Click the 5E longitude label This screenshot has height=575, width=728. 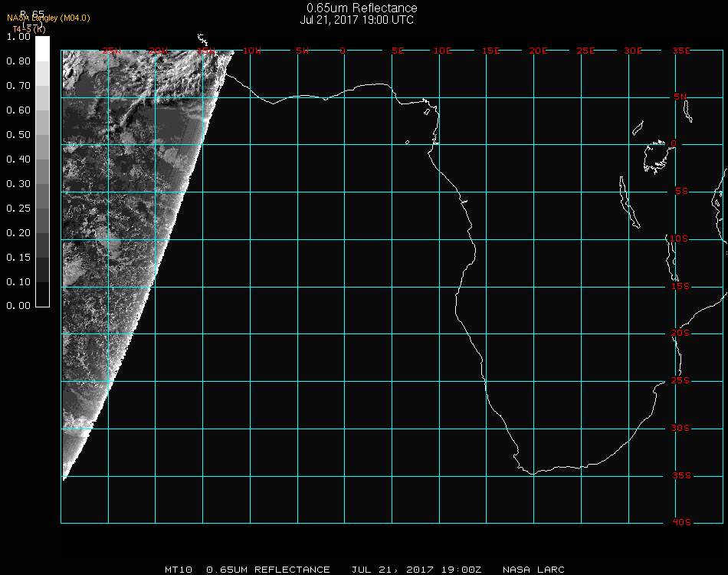click(x=398, y=51)
